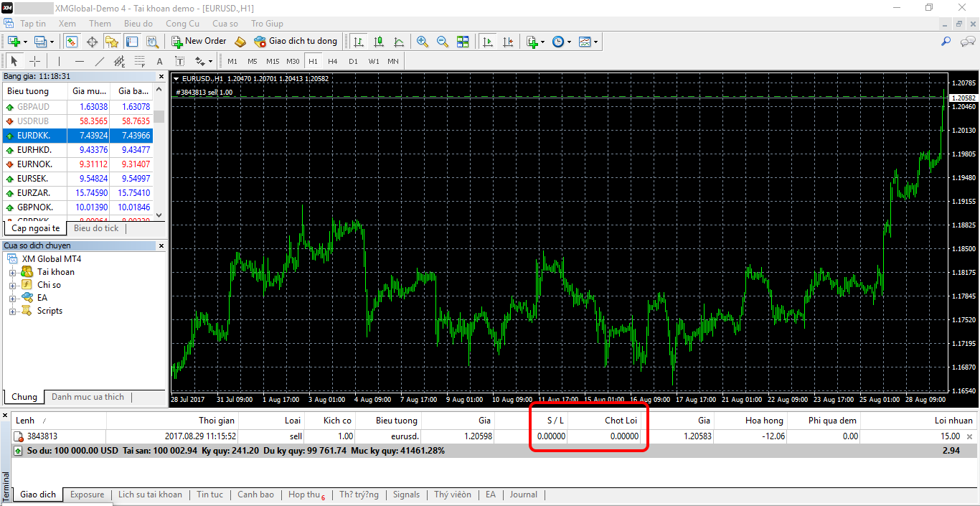Open the Profiles toolbar icon

click(x=40, y=42)
